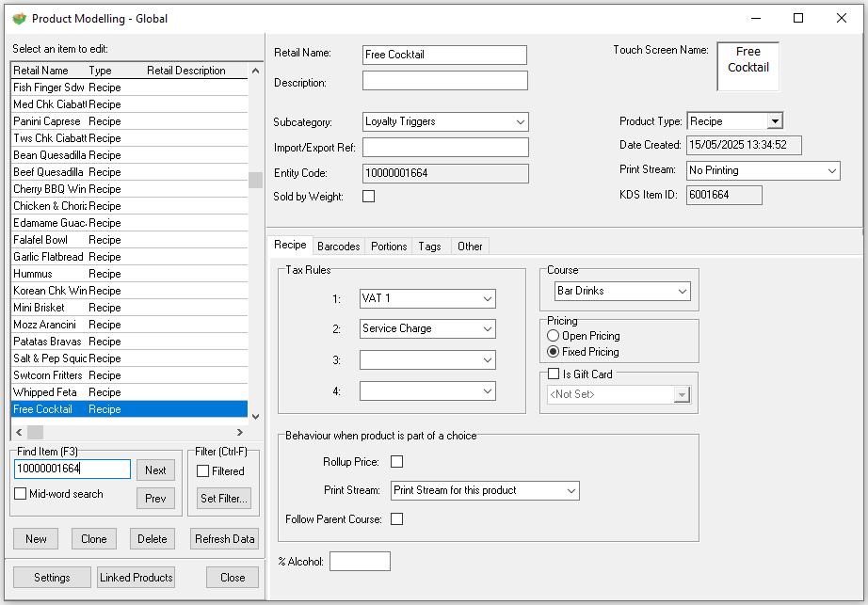The height and width of the screenshot is (605, 868).
Task: Select the Hummus row
Action: tap(130, 274)
